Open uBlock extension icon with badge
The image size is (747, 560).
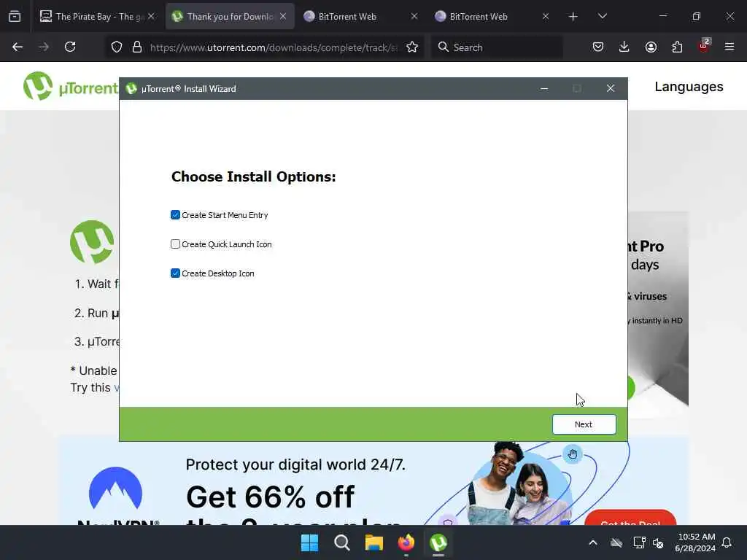(703, 46)
